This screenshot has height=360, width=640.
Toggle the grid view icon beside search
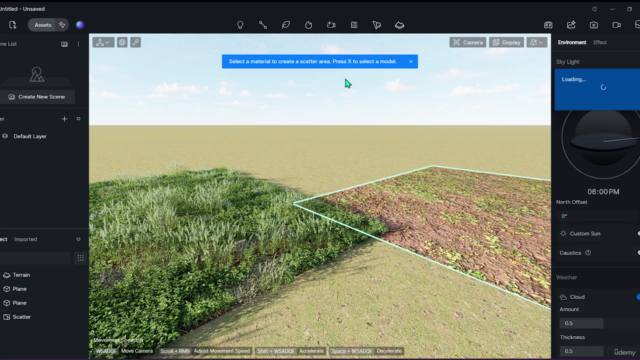point(80,258)
